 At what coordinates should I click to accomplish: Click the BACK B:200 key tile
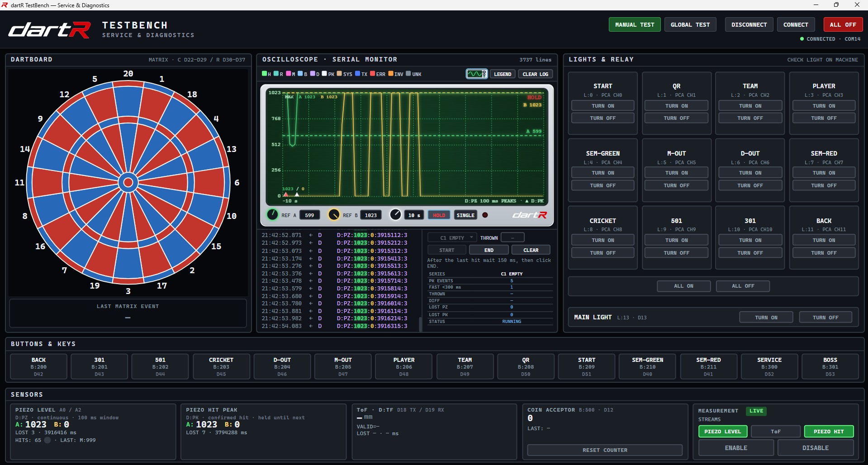[x=38, y=366]
